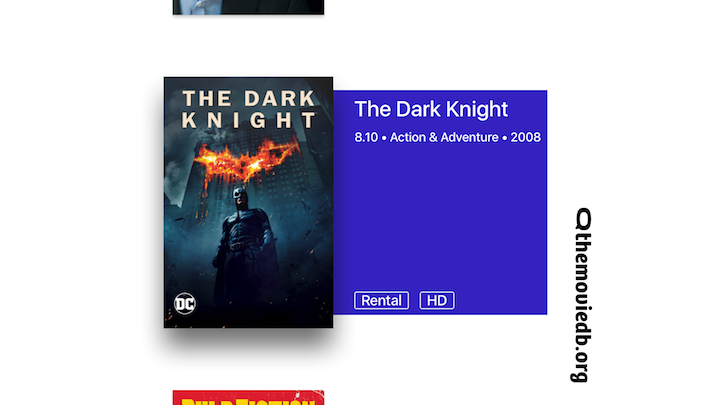The height and width of the screenshot is (405, 720).
Task: Open the partially visible poster at top
Action: pyautogui.click(x=248, y=7)
